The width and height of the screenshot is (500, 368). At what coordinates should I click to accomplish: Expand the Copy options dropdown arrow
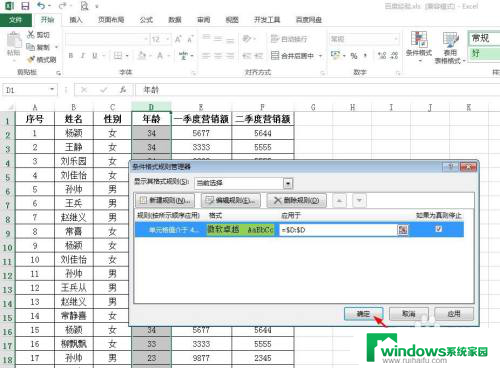(x=56, y=47)
